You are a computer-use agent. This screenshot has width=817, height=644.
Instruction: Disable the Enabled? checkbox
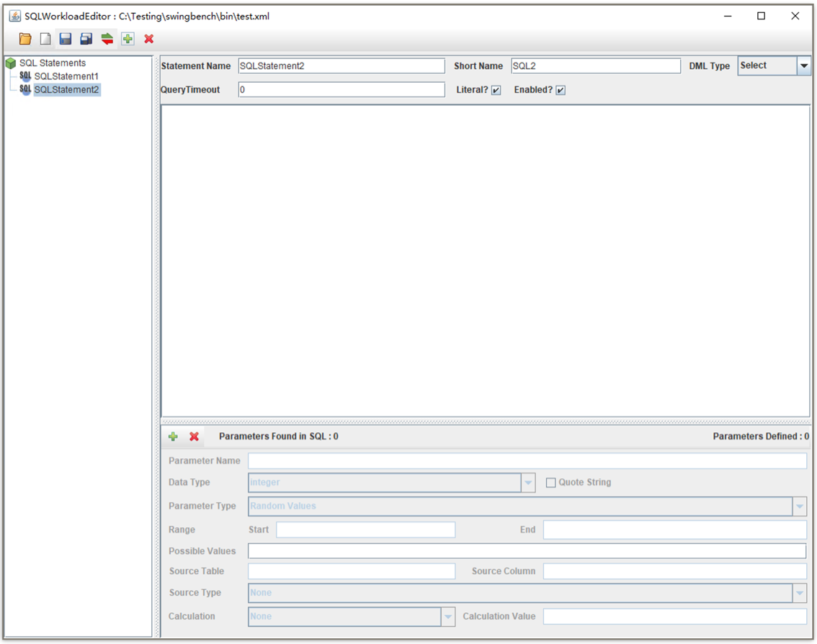click(x=561, y=90)
